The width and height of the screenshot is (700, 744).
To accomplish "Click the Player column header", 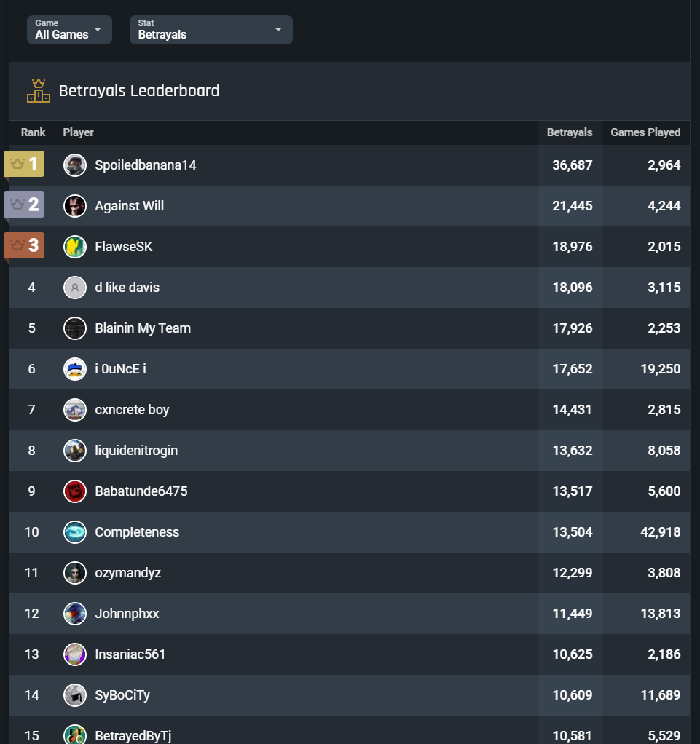I will pos(78,132).
